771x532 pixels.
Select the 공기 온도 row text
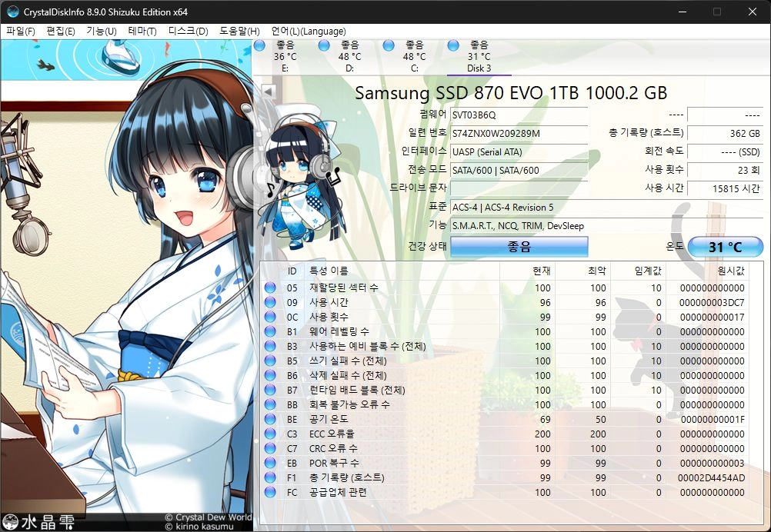[x=329, y=419]
